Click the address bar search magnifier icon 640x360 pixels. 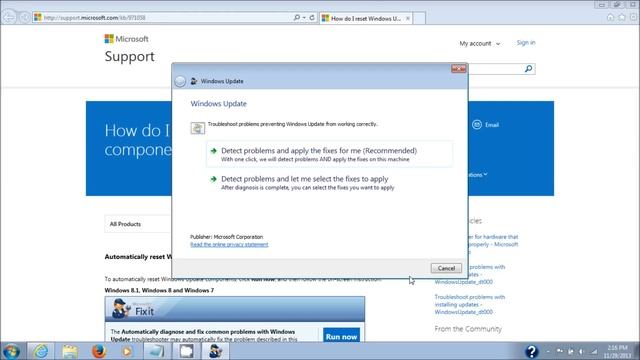[297, 18]
